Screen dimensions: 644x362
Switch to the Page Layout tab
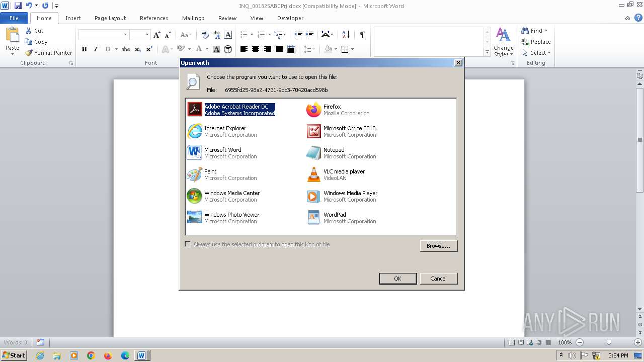point(110,18)
